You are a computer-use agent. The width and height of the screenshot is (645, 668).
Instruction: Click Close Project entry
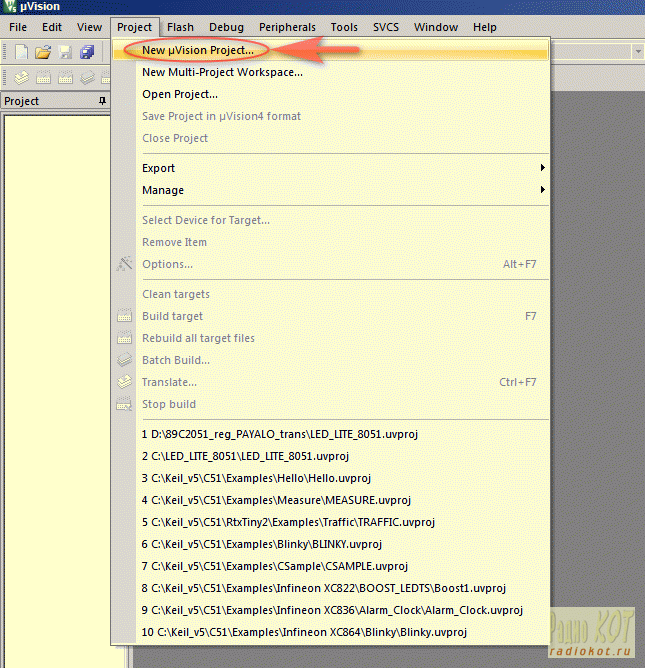[330, 138]
